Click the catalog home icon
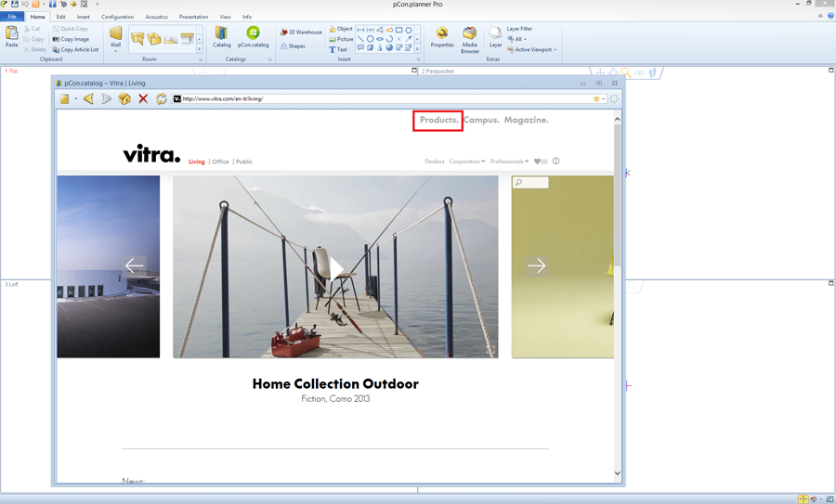 coord(124,98)
